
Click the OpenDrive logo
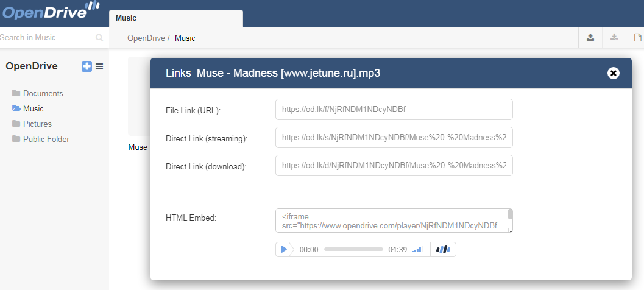[x=50, y=10]
